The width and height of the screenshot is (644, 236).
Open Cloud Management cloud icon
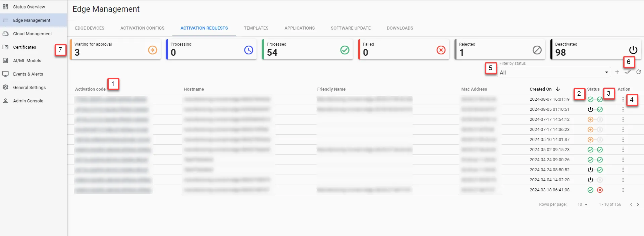(5, 34)
